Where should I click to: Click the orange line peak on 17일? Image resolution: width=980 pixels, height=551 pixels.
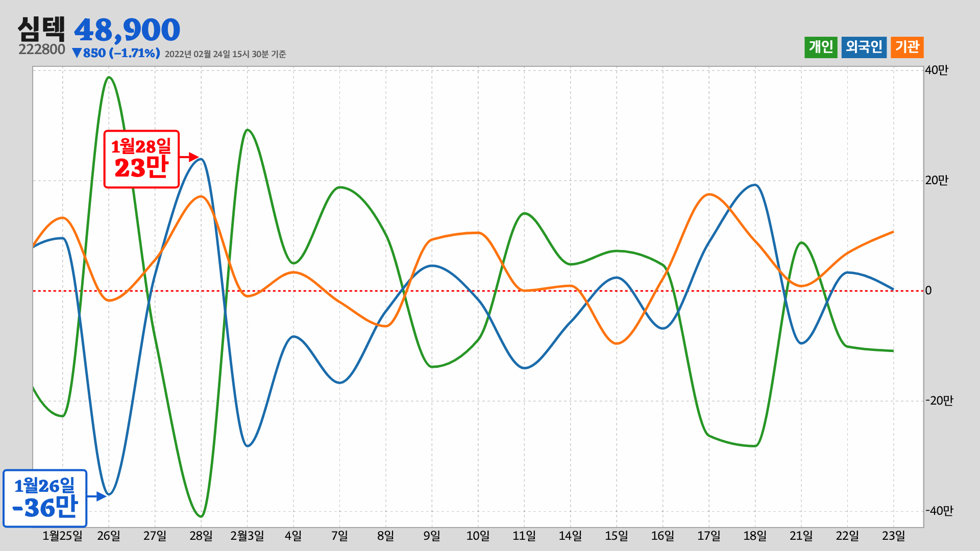tap(709, 194)
